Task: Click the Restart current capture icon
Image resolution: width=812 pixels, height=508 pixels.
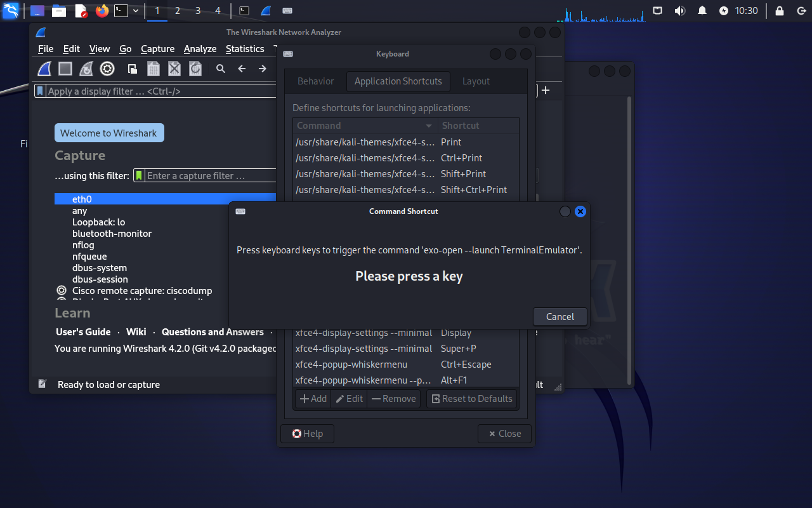Action: pyautogui.click(x=86, y=69)
